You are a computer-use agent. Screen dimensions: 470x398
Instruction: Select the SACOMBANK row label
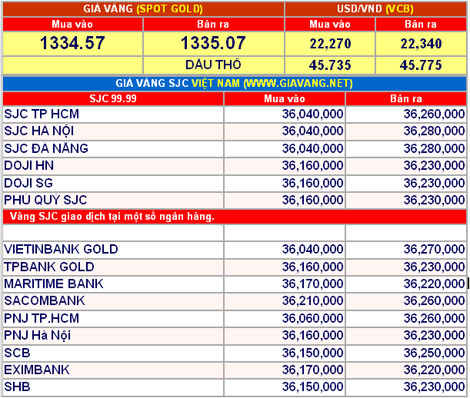pos(44,301)
